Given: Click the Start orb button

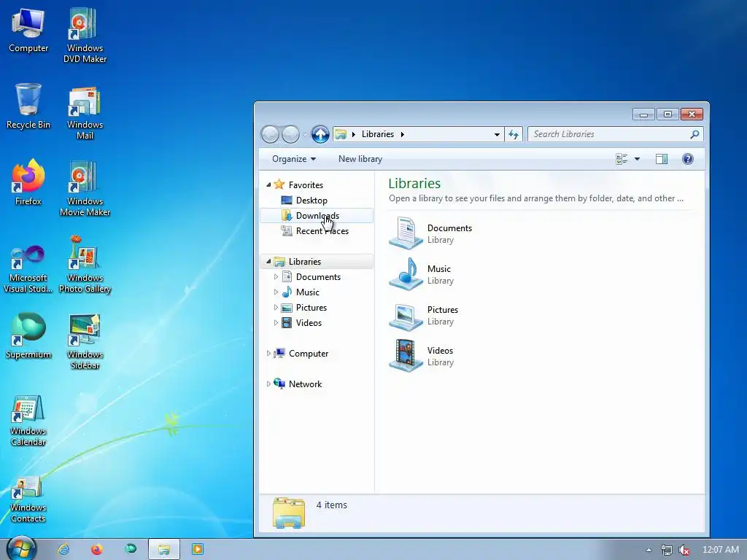Looking at the screenshot, I should [x=21, y=549].
